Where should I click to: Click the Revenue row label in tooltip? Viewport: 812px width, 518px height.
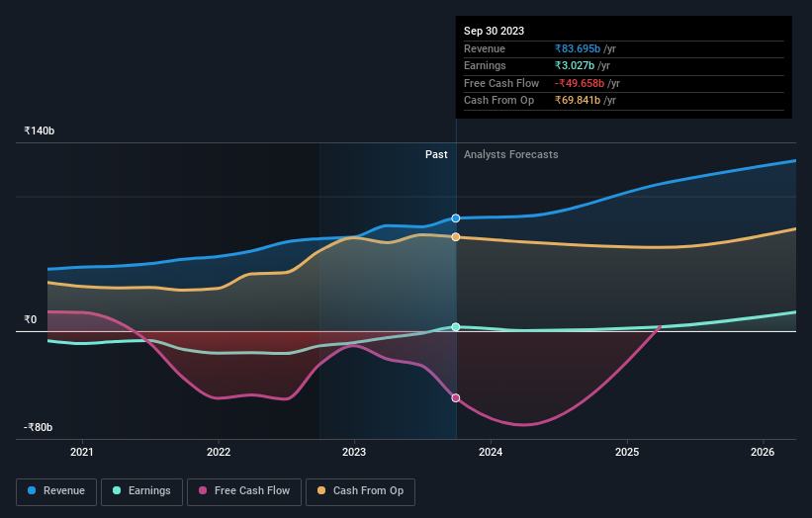485,48
